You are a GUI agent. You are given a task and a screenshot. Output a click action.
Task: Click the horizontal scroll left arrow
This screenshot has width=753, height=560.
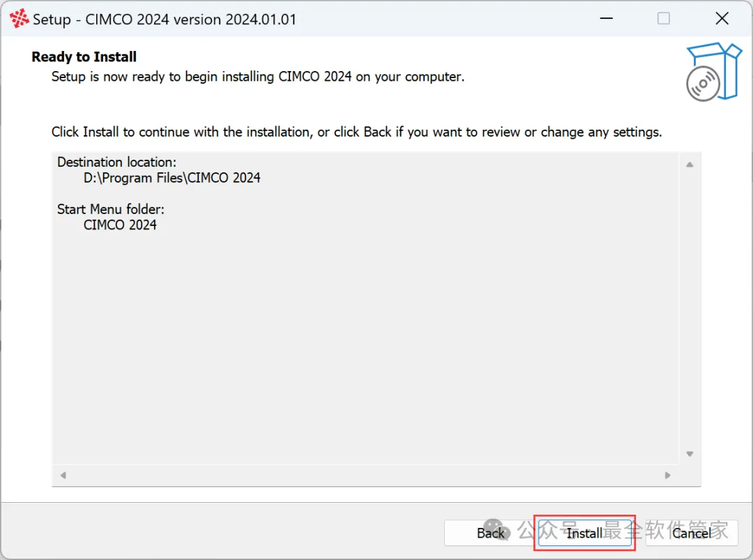point(63,476)
